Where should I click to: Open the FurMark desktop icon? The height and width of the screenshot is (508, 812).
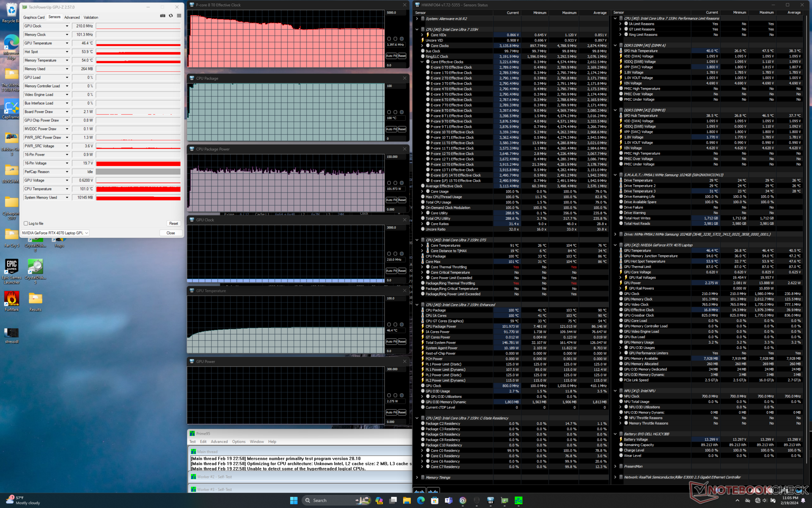pos(11,301)
